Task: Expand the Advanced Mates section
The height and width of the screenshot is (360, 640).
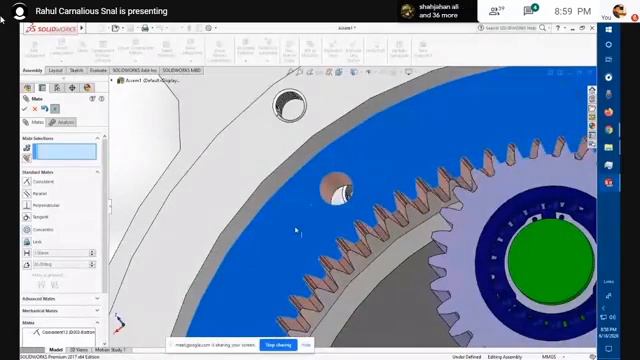Action: click(x=97, y=299)
